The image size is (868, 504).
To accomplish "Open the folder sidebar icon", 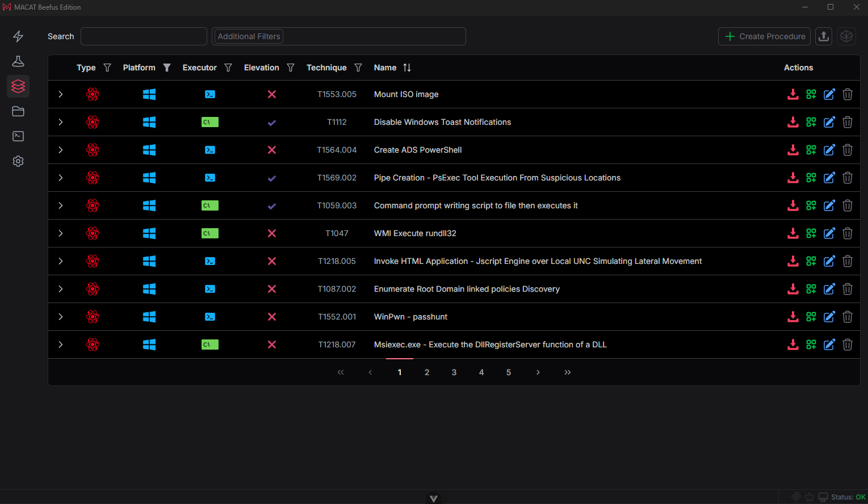I will pos(18,111).
